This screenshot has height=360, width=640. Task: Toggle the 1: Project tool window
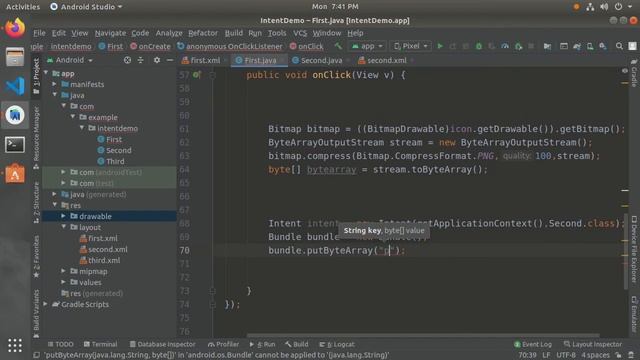36,76
